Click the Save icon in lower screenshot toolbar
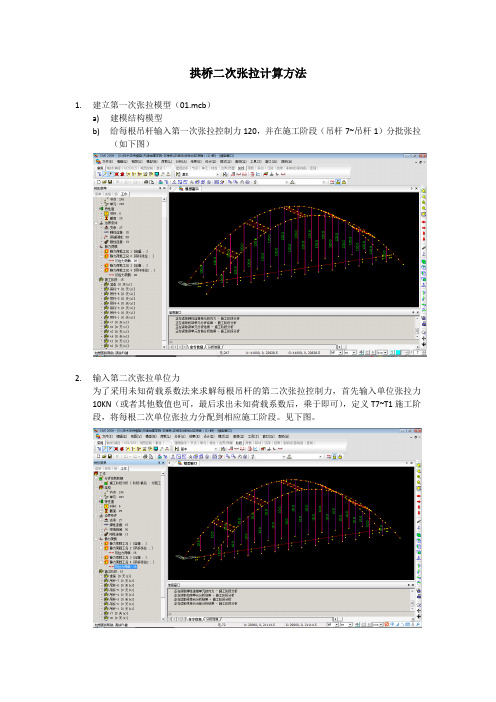 coord(110,456)
